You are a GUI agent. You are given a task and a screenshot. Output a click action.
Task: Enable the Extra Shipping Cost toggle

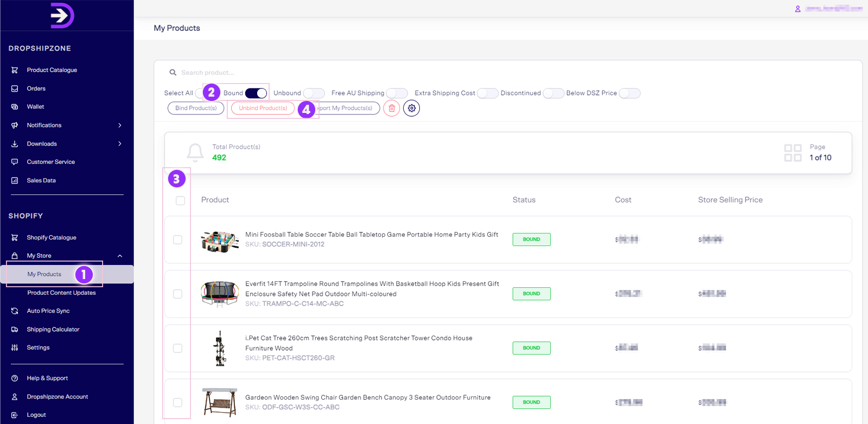pyautogui.click(x=488, y=93)
